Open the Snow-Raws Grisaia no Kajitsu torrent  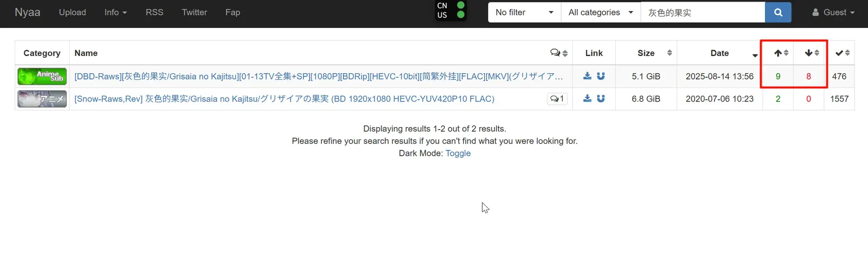pos(284,99)
